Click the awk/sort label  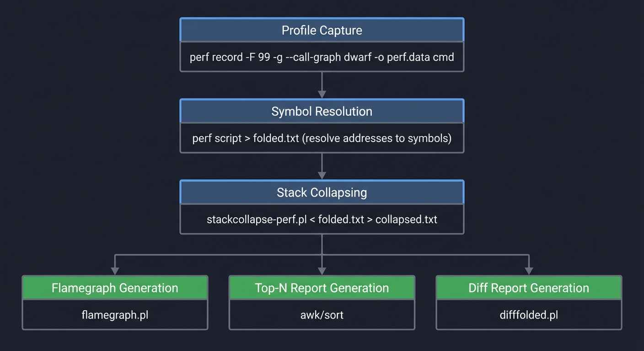322,315
